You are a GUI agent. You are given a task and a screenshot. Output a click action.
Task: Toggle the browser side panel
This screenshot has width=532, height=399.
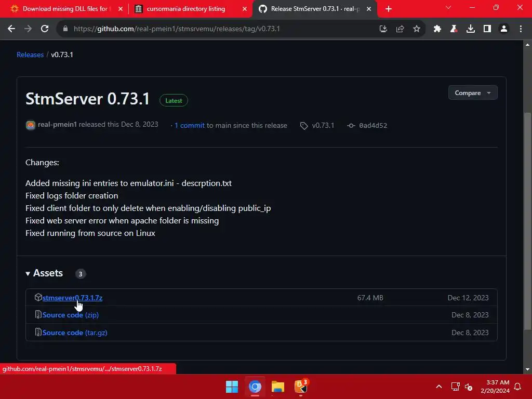(x=487, y=29)
